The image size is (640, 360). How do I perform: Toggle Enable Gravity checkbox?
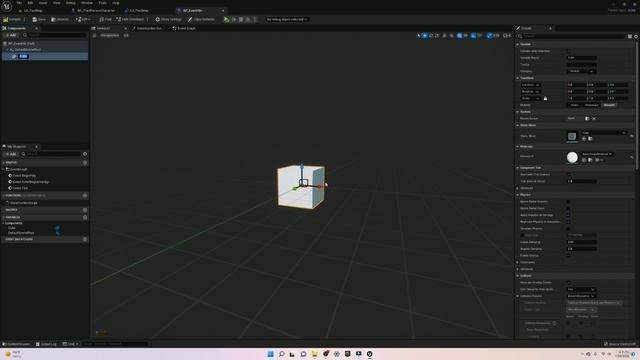(569, 256)
